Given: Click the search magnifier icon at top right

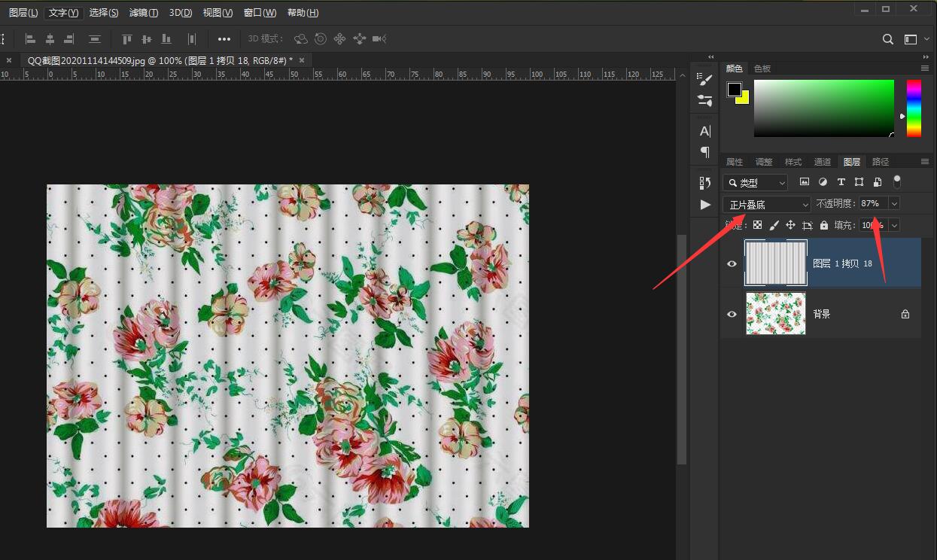Looking at the screenshot, I should [888, 39].
